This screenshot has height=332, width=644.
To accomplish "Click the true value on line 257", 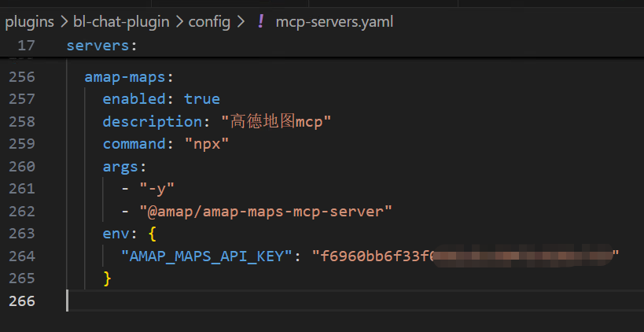I will tap(202, 99).
